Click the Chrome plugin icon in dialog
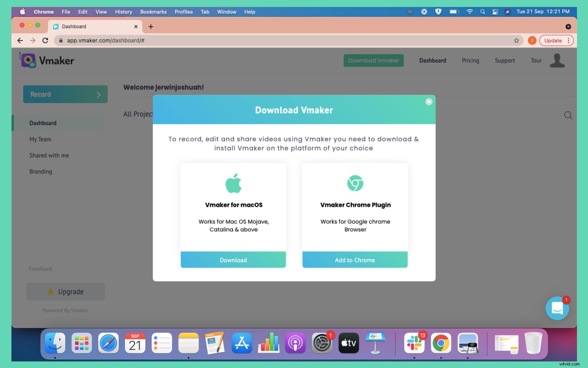This screenshot has height=368, width=588. (x=355, y=183)
